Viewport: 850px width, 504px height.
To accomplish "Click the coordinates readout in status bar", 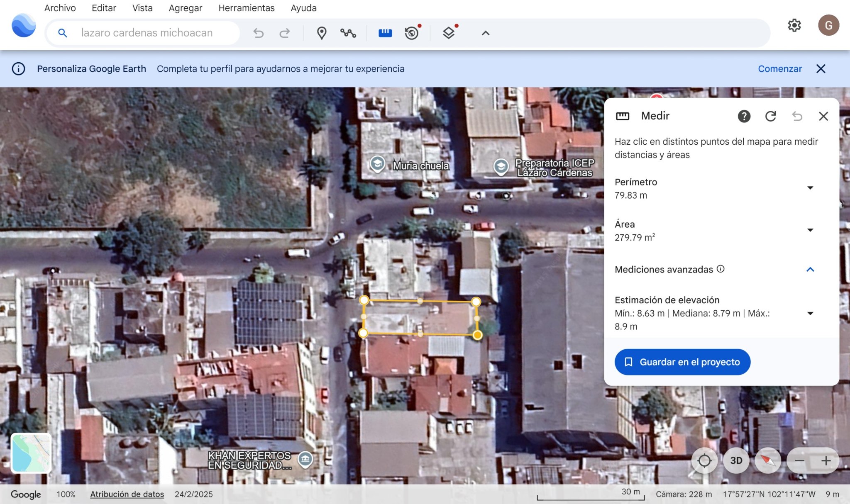I will pyautogui.click(x=769, y=494).
